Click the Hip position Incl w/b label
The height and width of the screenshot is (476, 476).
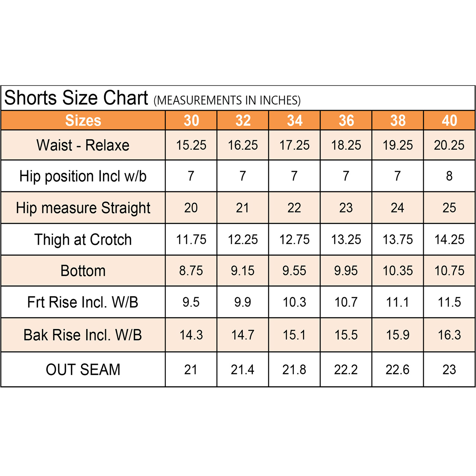point(83,176)
